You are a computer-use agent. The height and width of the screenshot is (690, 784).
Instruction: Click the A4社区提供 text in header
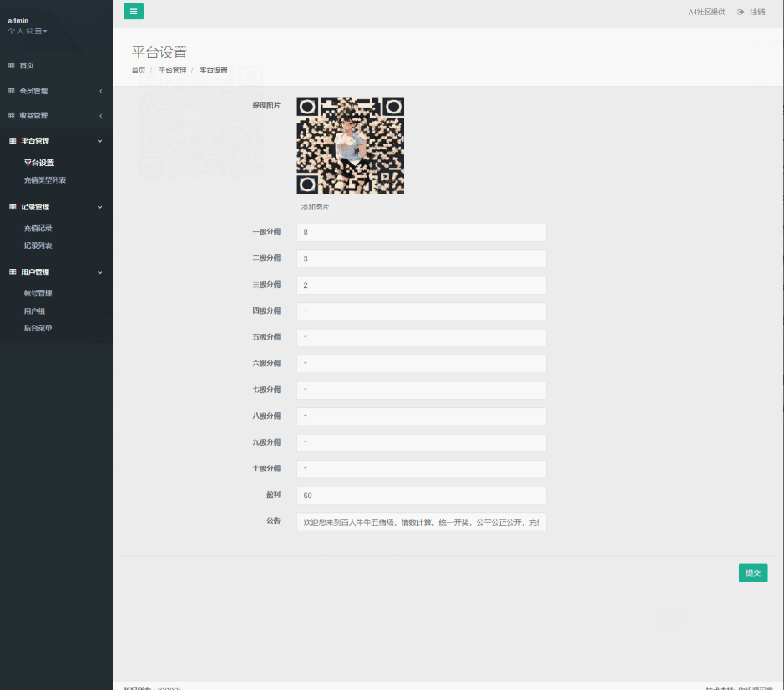click(706, 12)
